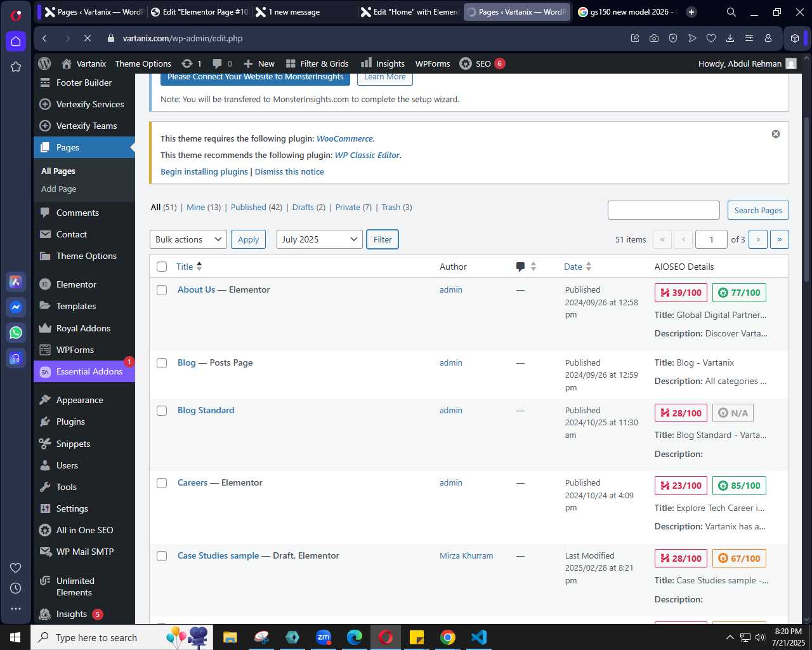Toggle the select-all pages checkbox
This screenshot has height=650, width=812.
(x=162, y=267)
